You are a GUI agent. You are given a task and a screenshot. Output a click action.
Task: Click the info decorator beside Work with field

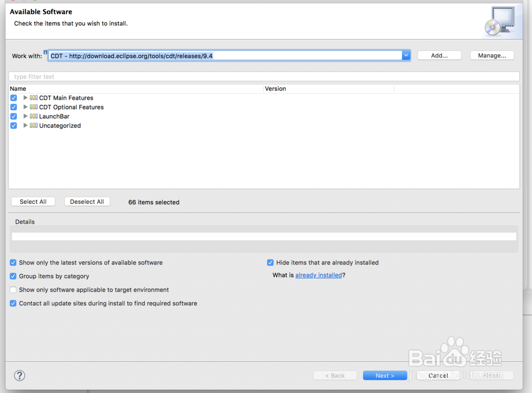tap(45, 52)
